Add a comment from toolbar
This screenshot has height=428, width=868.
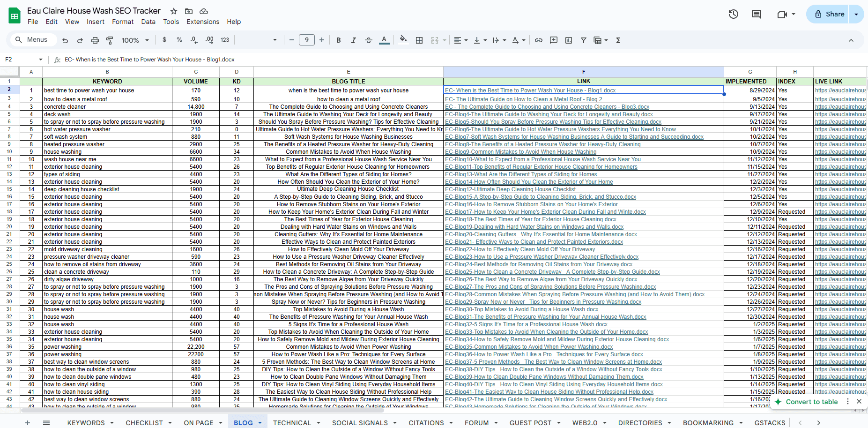click(554, 40)
